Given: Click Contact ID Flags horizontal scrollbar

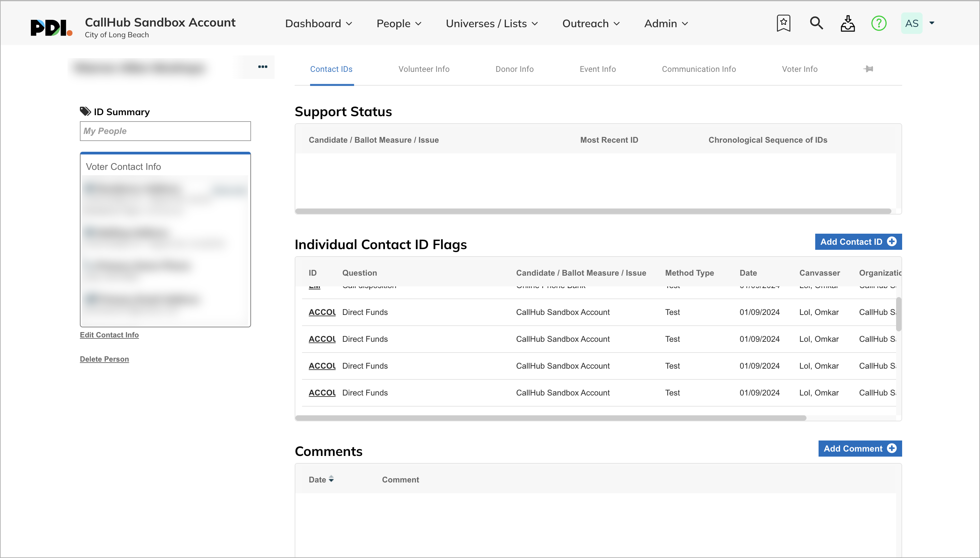Looking at the screenshot, I should coord(551,418).
